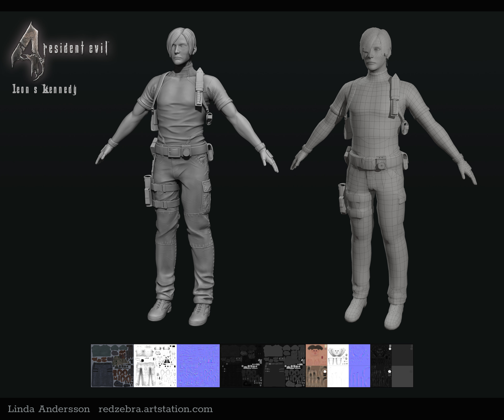Open the black hair alpha map thumbnail
504x420 pixels.
[381, 376]
